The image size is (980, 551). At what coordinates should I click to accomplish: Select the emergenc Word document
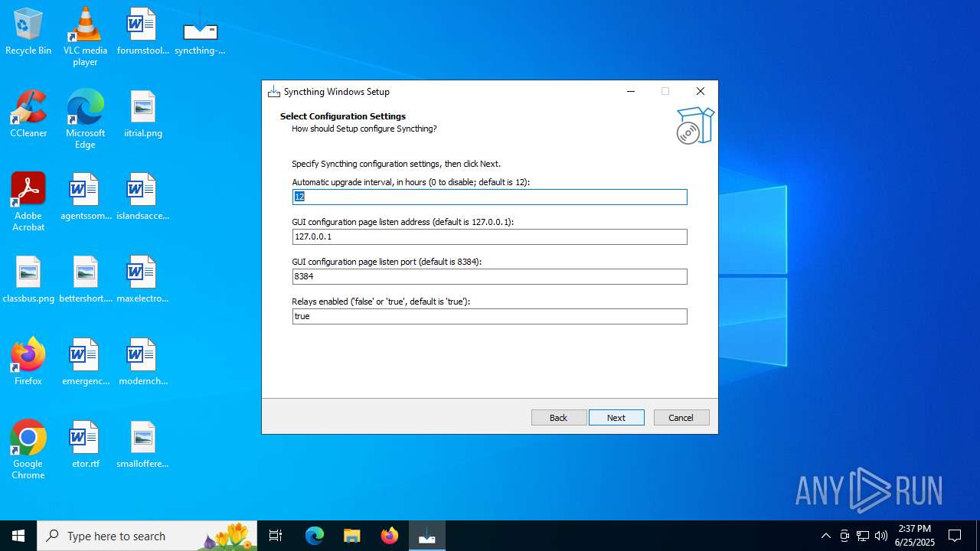(x=86, y=362)
